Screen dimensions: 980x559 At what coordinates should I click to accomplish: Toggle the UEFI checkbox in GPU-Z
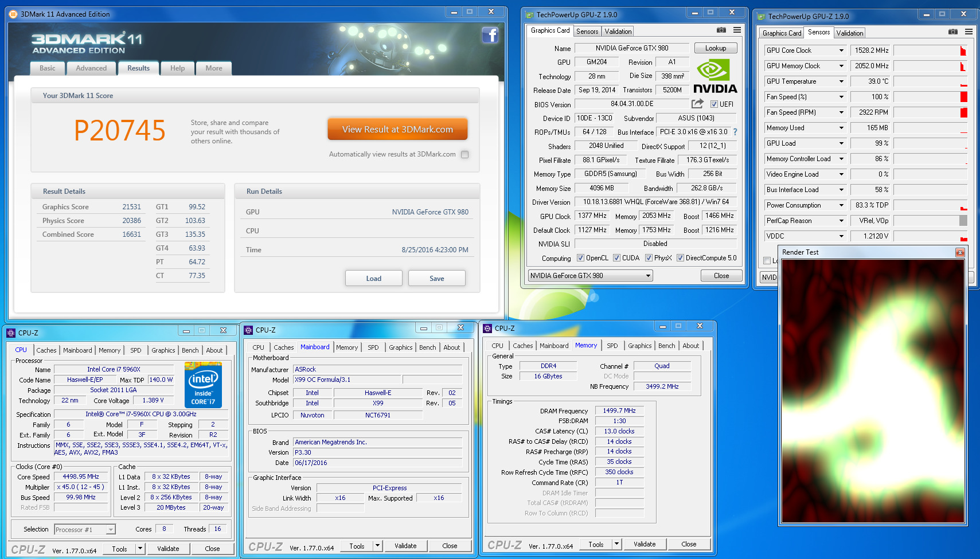click(x=714, y=104)
